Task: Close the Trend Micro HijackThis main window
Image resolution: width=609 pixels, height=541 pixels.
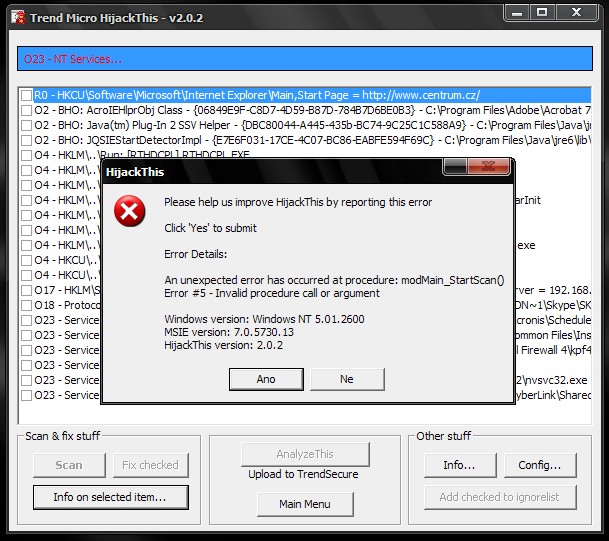Action: [x=576, y=13]
